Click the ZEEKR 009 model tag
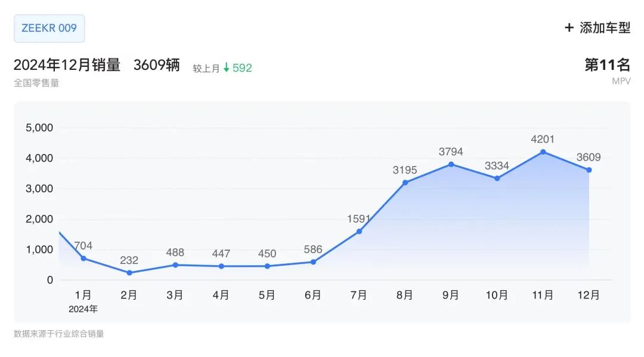The image size is (644, 357). coord(49,29)
